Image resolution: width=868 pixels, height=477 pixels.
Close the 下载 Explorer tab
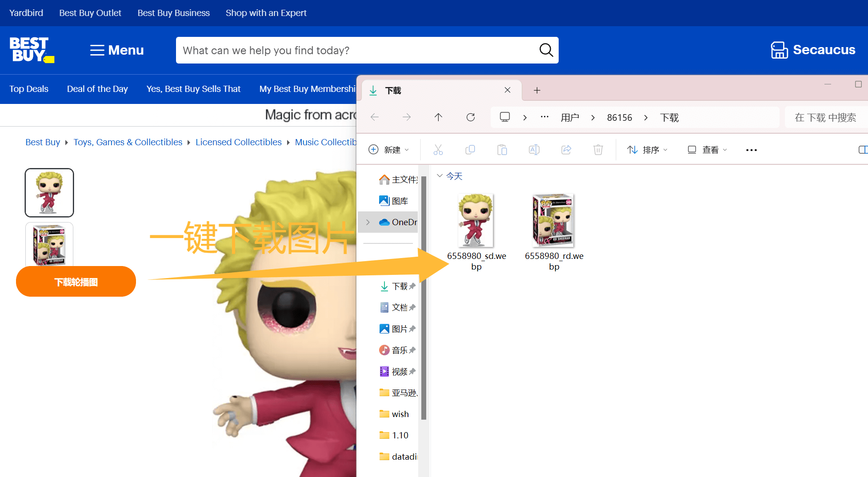[508, 90]
